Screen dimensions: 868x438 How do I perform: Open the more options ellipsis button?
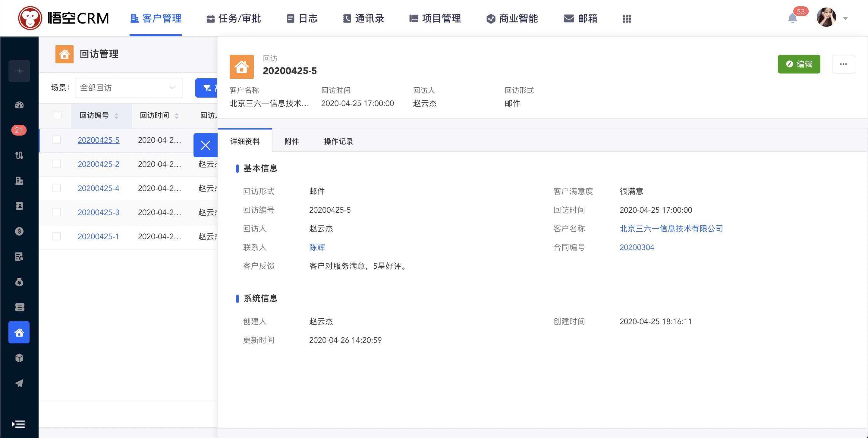[x=843, y=64]
